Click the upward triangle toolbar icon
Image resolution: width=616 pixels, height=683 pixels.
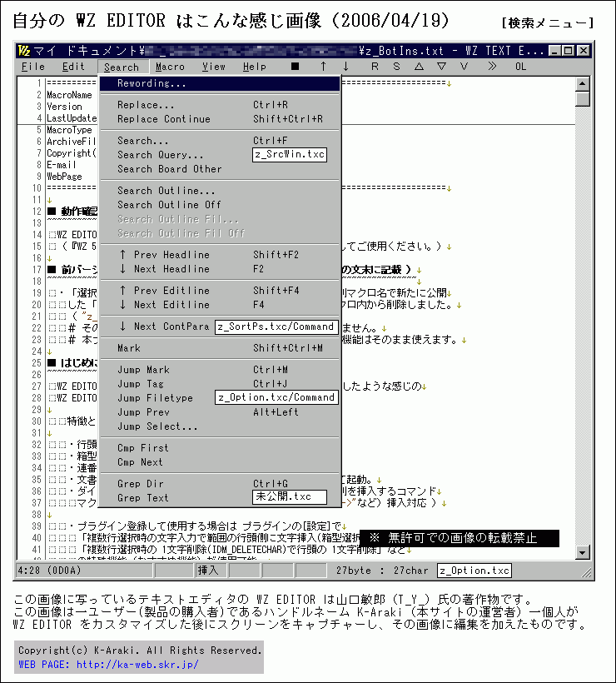[419, 67]
